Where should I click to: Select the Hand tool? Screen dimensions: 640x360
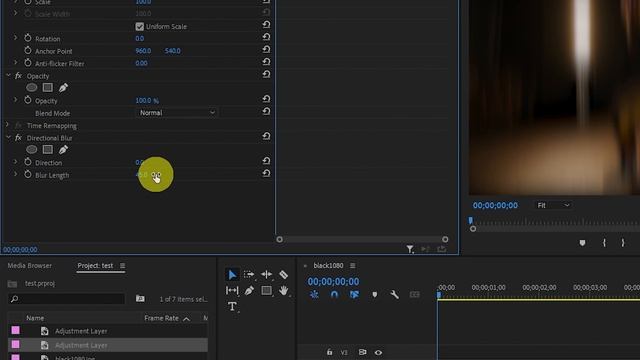283,291
